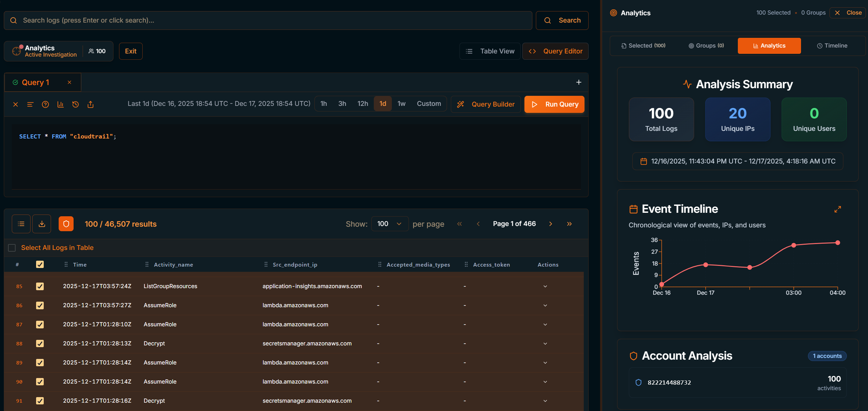Open the query help question-mark icon
The width and height of the screenshot is (868, 411).
pyautogui.click(x=45, y=104)
